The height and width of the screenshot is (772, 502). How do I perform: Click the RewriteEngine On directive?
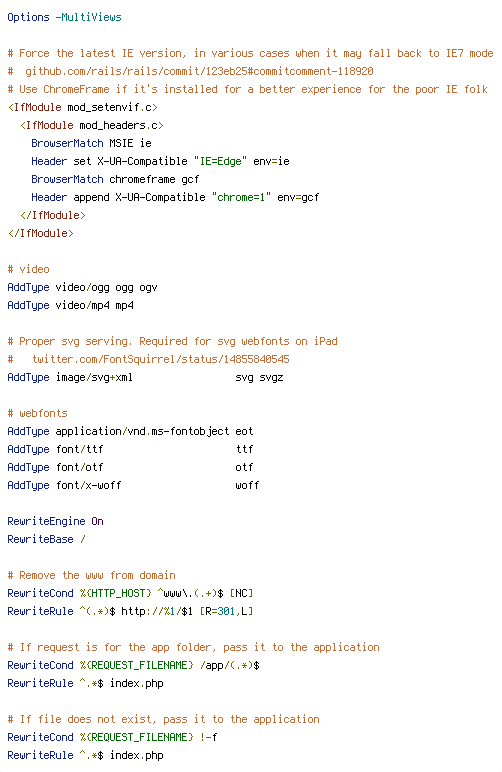click(55, 521)
